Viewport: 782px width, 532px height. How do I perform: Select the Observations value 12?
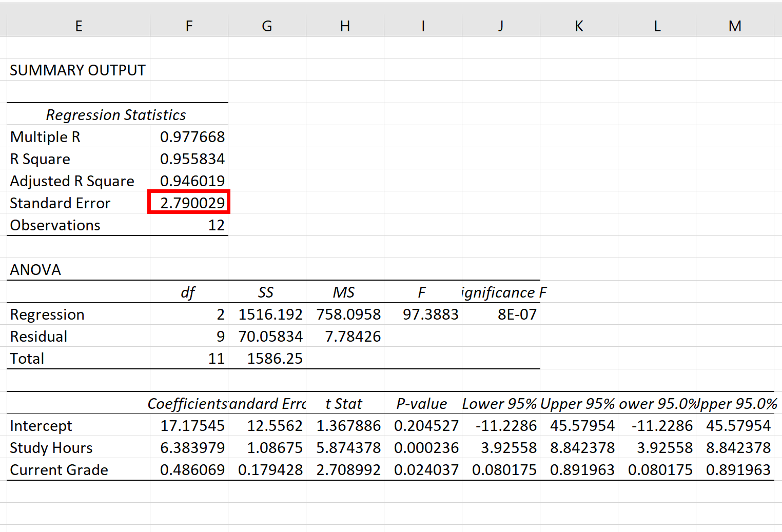coord(189,225)
